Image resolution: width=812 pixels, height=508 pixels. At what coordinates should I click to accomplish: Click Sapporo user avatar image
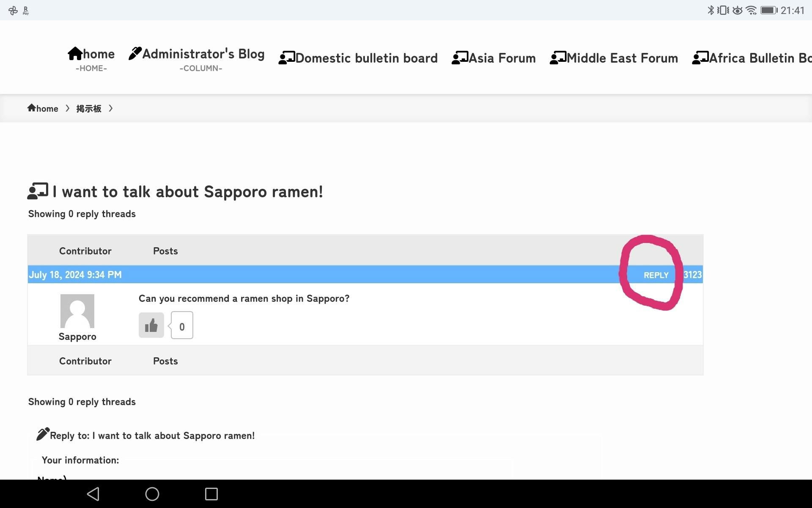(x=77, y=311)
